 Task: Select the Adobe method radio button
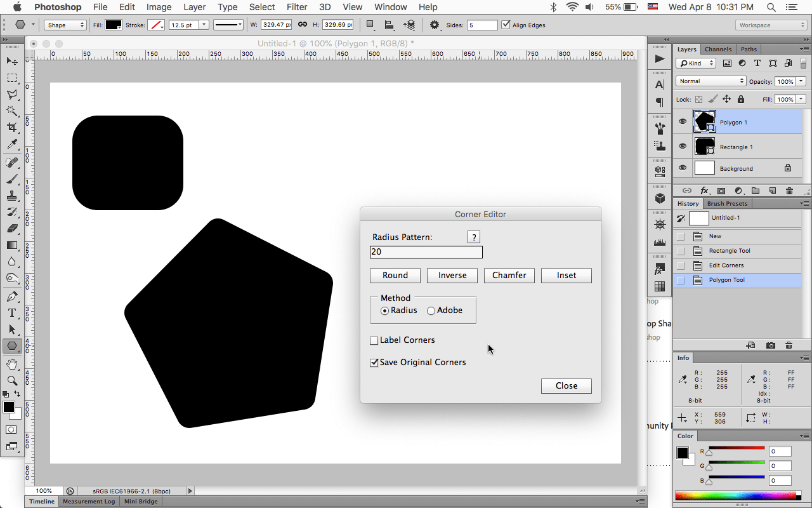click(x=431, y=310)
